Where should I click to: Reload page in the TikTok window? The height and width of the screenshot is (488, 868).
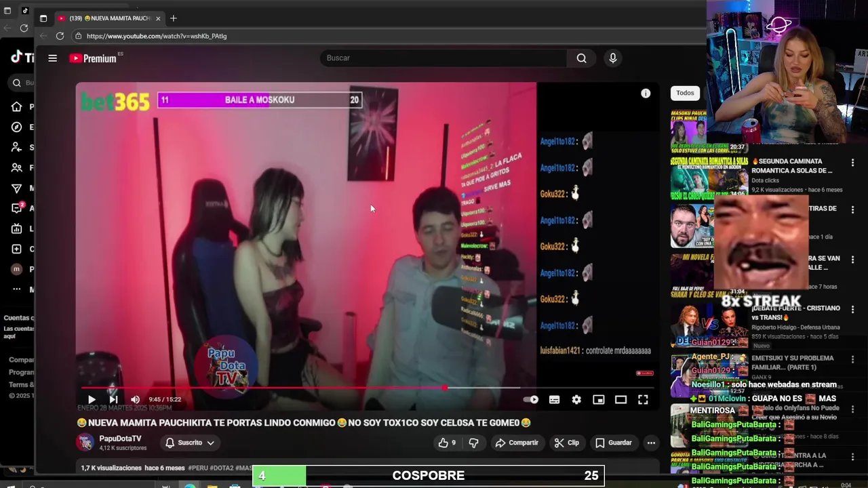[24, 28]
